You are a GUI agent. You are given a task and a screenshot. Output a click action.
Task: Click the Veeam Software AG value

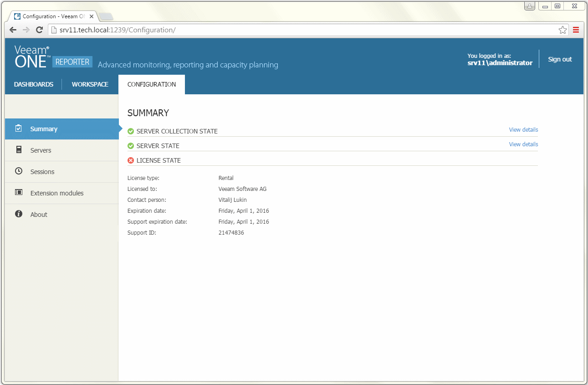[x=242, y=189]
